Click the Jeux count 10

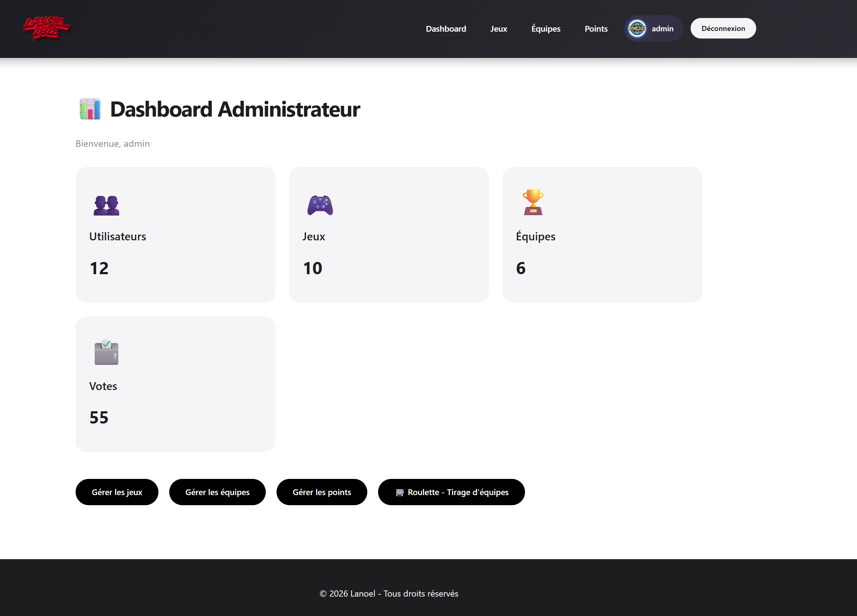tap(313, 268)
